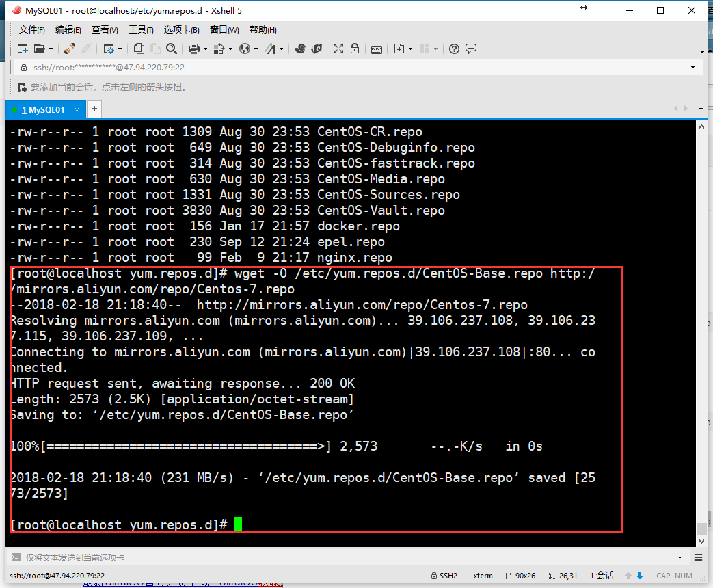The height and width of the screenshot is (588, 713).
Task: Expand the properties dropdown arrow
Action: [120, 49]
